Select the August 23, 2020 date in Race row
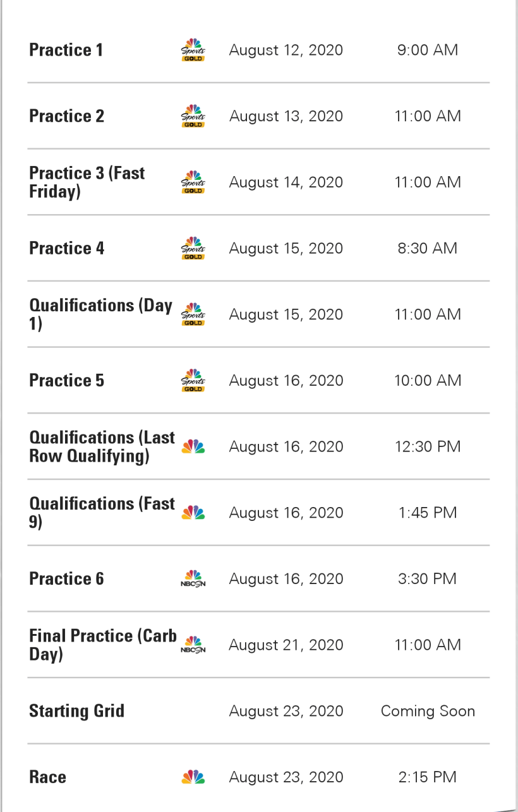Image resolution: width=518 pixels, height=812 pixels. coord(286,777)
